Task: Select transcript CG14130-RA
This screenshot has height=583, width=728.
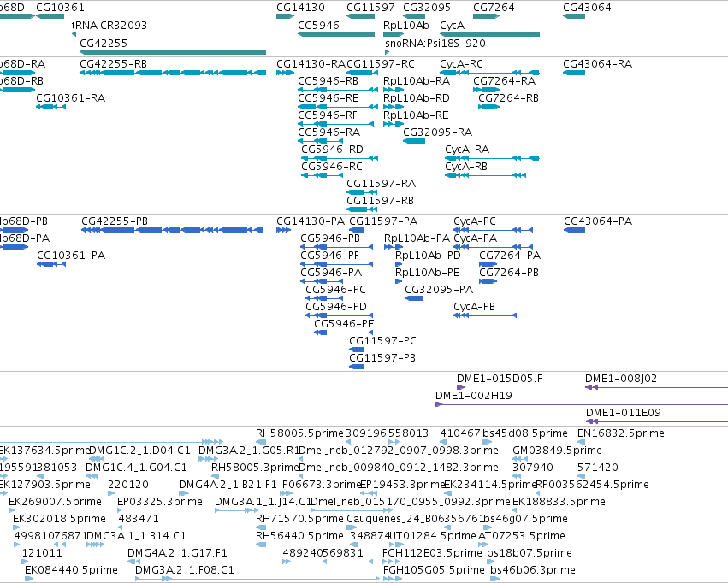Action: [x=311, y=64]
